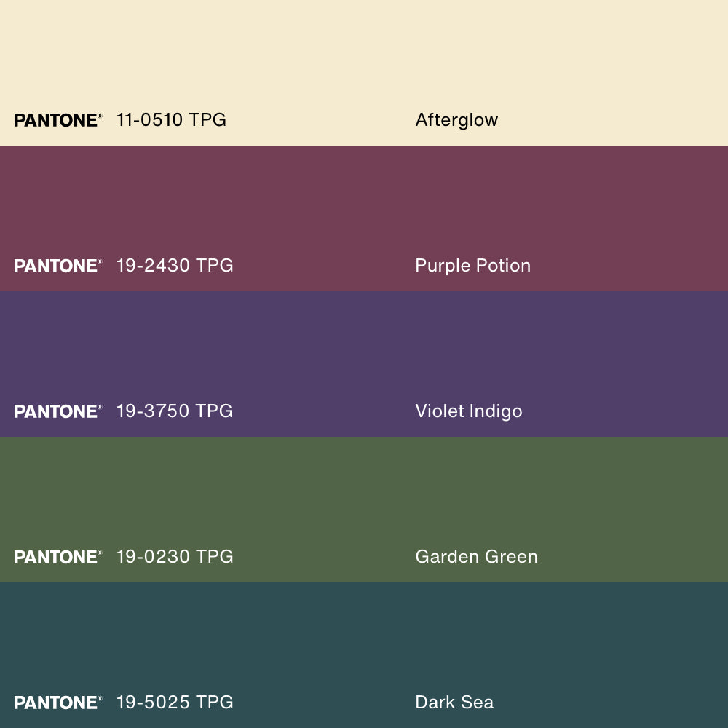Click the Afterglow name label
This screenshot has width=728, height=728.
(456, 120)
